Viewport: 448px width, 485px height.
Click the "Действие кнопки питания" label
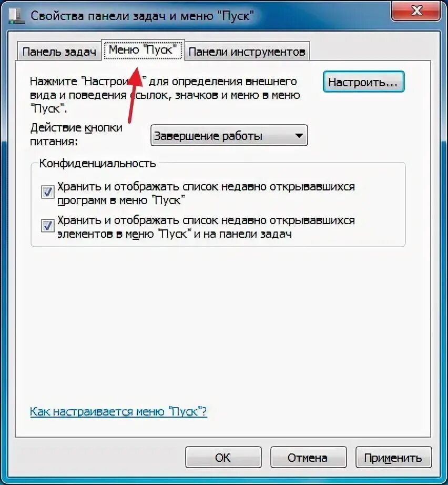click(76, 134)
